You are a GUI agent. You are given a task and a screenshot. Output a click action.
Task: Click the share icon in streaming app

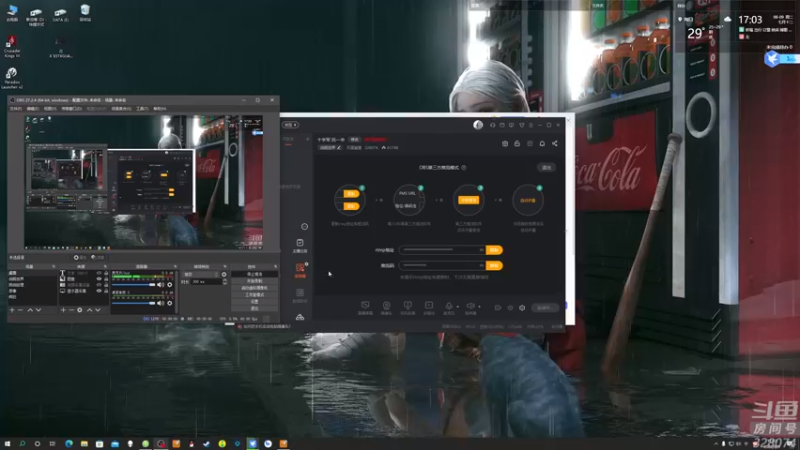click(555, 143)
